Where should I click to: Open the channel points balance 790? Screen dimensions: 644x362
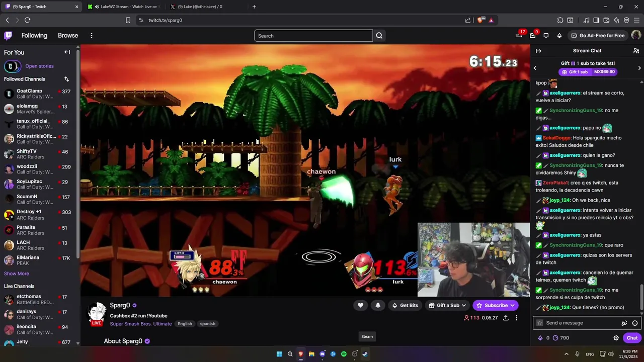click(x=560, y=338)
